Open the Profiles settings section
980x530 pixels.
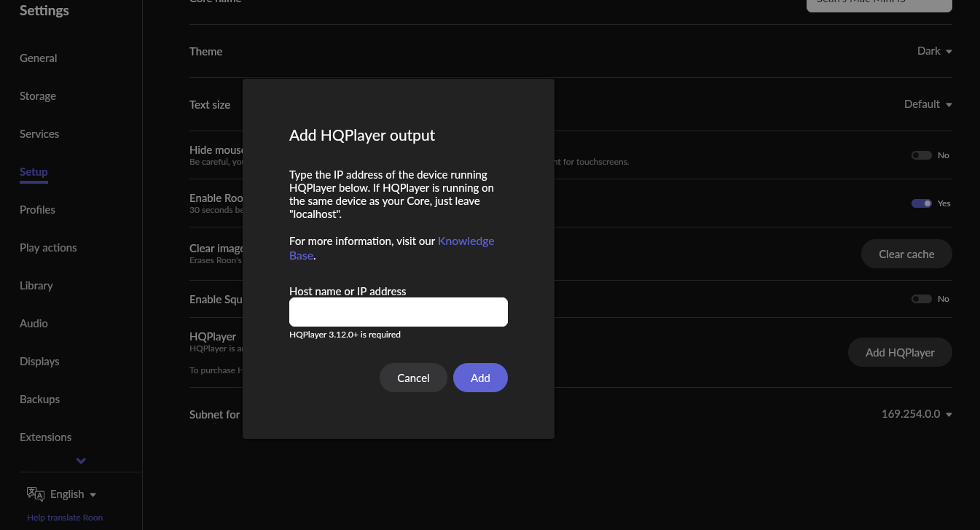coord(37,210)
